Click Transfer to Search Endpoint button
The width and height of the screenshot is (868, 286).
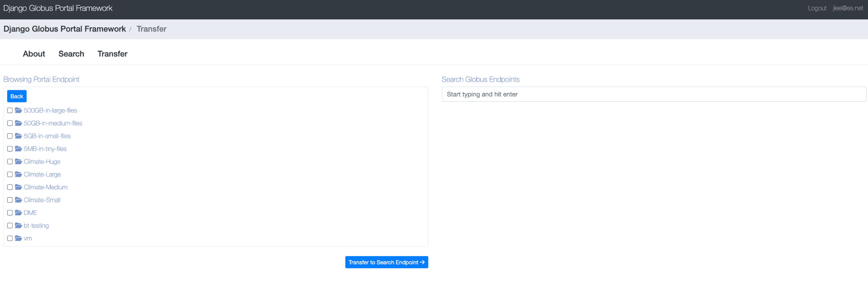pyautogui.click(x=387, y=262)
